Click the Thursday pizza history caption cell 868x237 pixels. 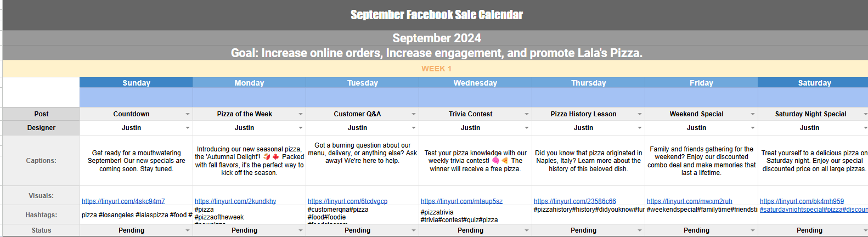coord(588,161)
